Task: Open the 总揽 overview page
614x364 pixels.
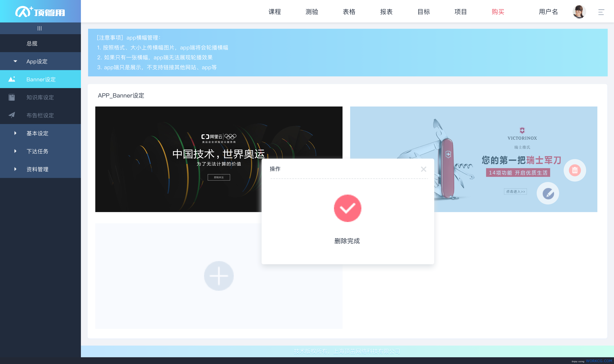Action: pos(32,43)
